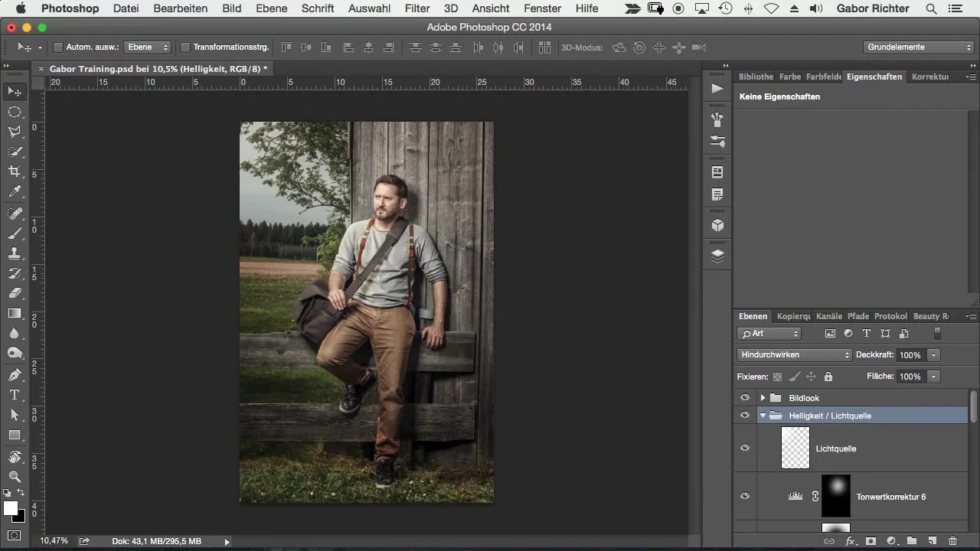Image resolution: width=980 pixels, height=551 pixels.
Task: Add a layer style with fx icon
Action: click(850, 541)
